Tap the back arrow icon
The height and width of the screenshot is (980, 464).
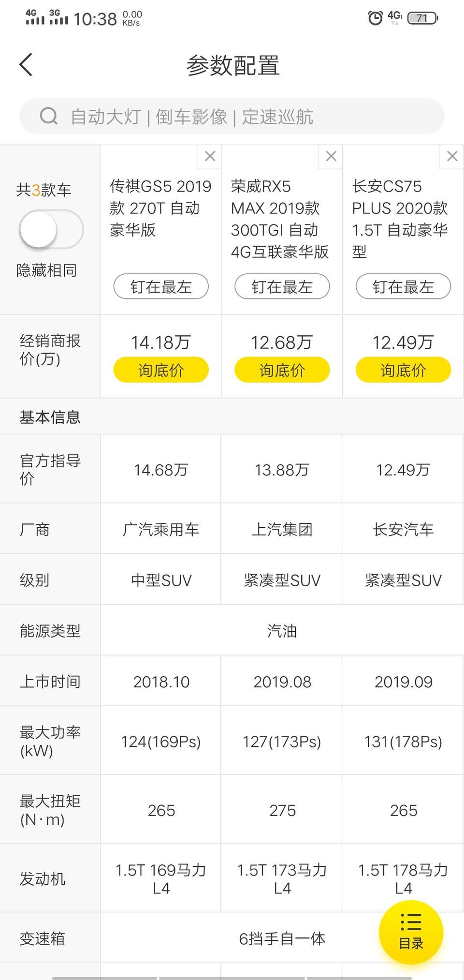click(26, 65)
